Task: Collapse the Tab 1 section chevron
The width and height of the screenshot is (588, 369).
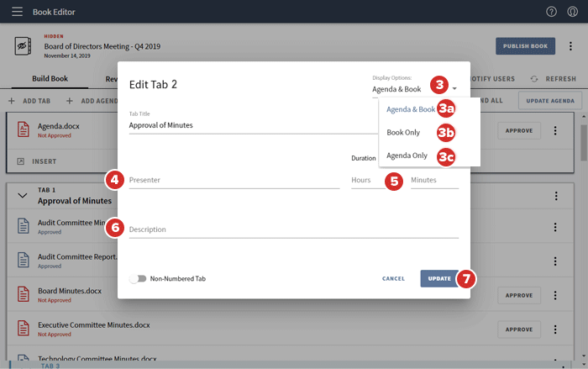Action: (23, 195)
